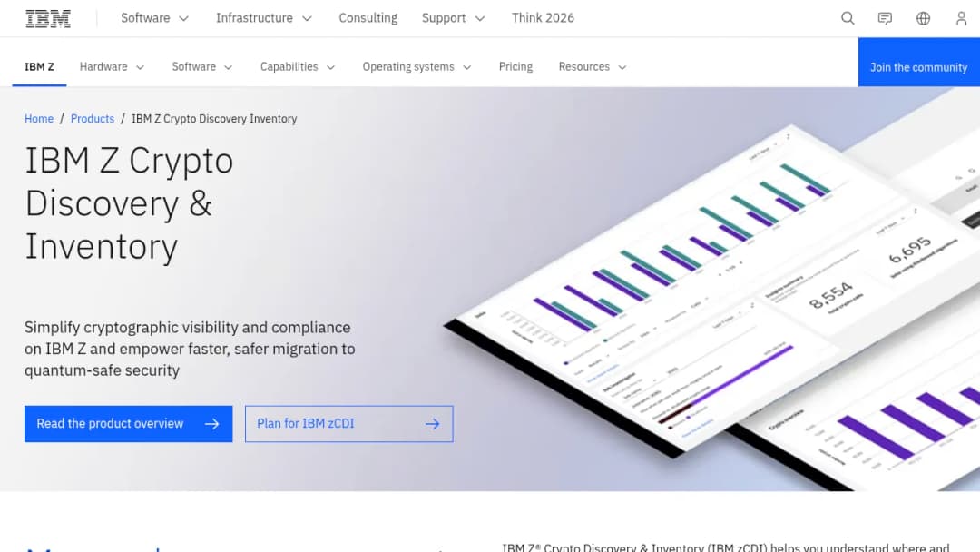Expand the Capabilities submenu
Image resolution: width=980 pixels, height=552 pixels.
click(x=298, y=67)
